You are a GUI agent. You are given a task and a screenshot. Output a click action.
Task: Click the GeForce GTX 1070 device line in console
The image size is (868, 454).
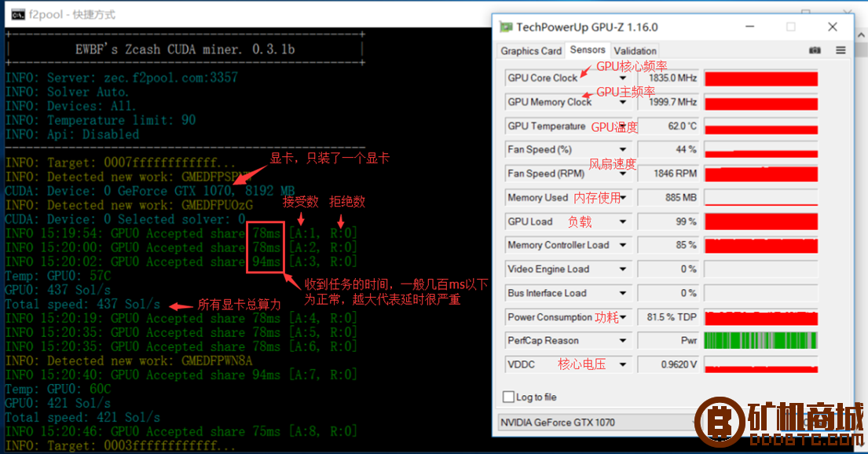pyautogui.click(x=149, y=191)
